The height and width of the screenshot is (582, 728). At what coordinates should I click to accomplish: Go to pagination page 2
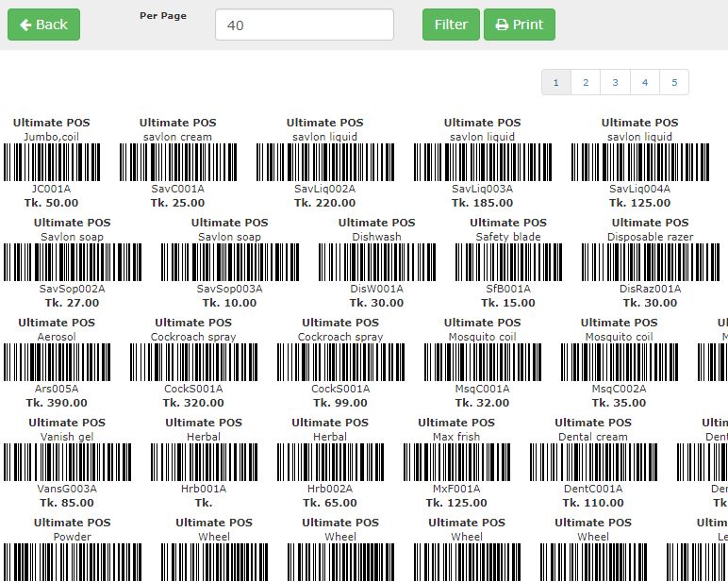(x=586, y=82)
